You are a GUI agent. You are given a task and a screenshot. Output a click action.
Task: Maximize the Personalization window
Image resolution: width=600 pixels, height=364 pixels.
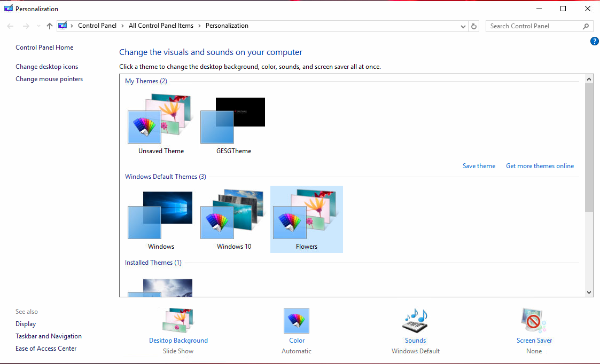(x=563, y=9)
